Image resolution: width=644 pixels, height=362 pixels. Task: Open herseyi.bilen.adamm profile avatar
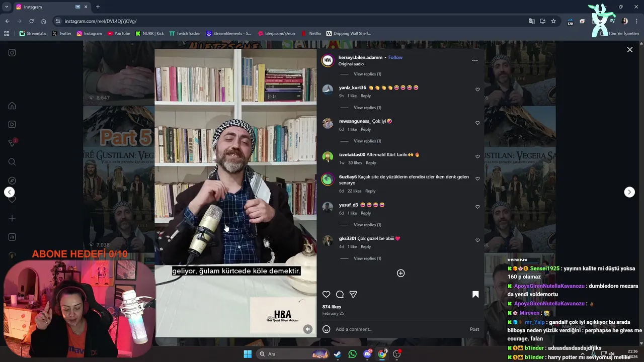click(328, 60)
